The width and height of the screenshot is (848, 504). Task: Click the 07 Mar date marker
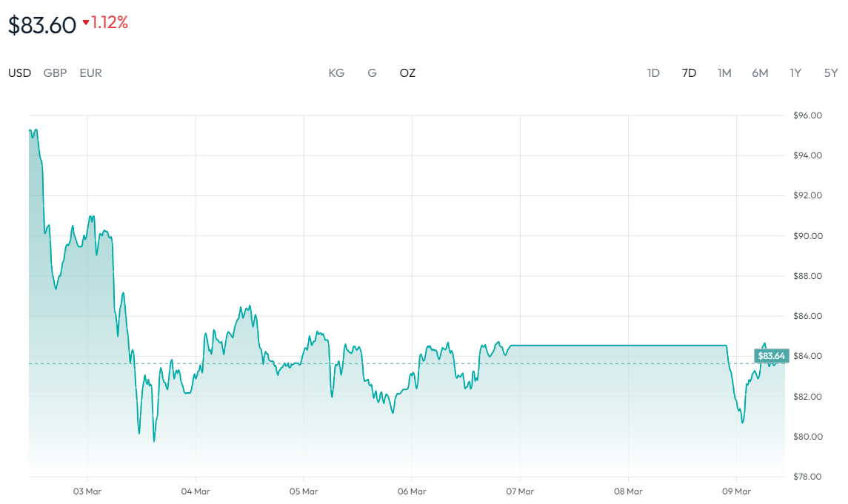tap(520, 491)
